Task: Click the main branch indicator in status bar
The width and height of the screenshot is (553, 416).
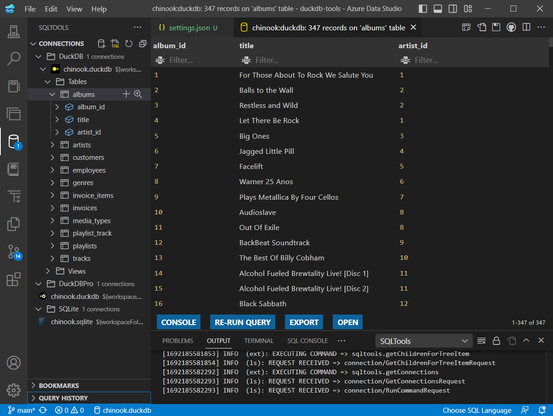Action: click(x=21, y=410)
